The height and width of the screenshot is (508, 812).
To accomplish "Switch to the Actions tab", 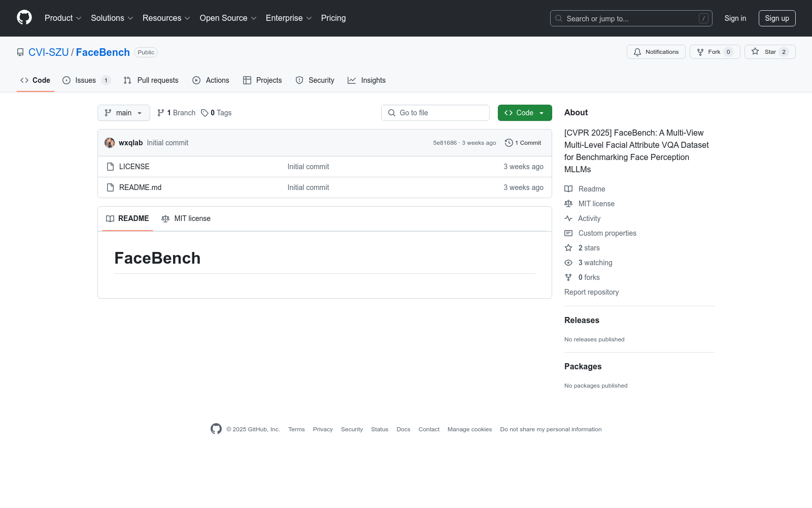I will (211, 80).
